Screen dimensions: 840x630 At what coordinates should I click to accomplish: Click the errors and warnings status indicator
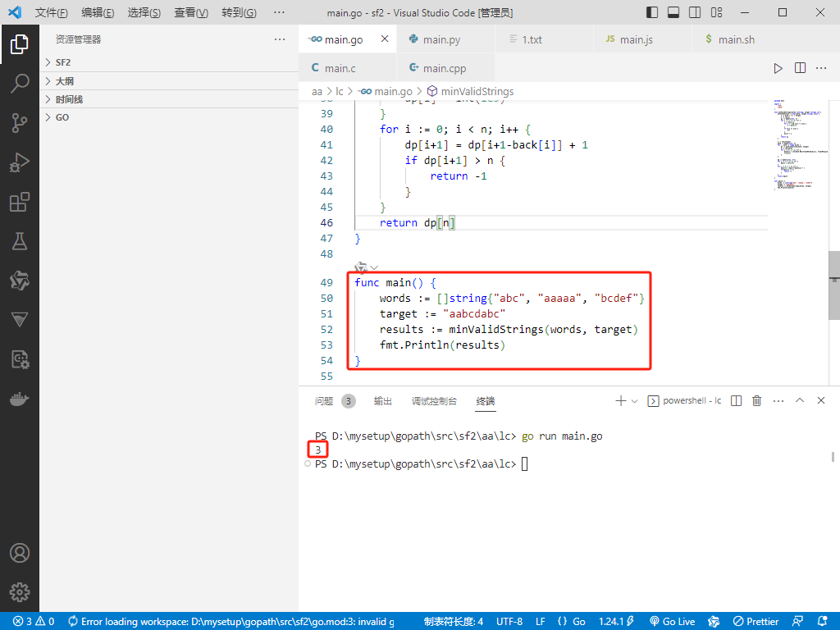point(34,622)
